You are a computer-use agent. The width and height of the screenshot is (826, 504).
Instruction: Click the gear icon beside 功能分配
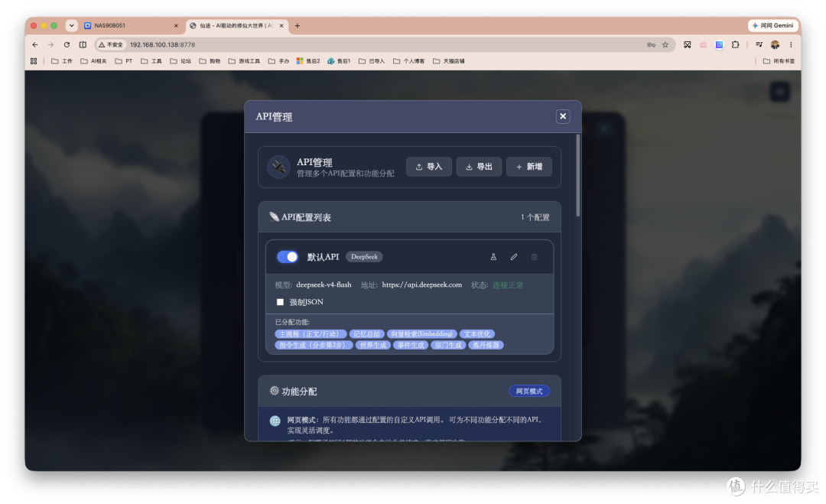pos(274,391)
